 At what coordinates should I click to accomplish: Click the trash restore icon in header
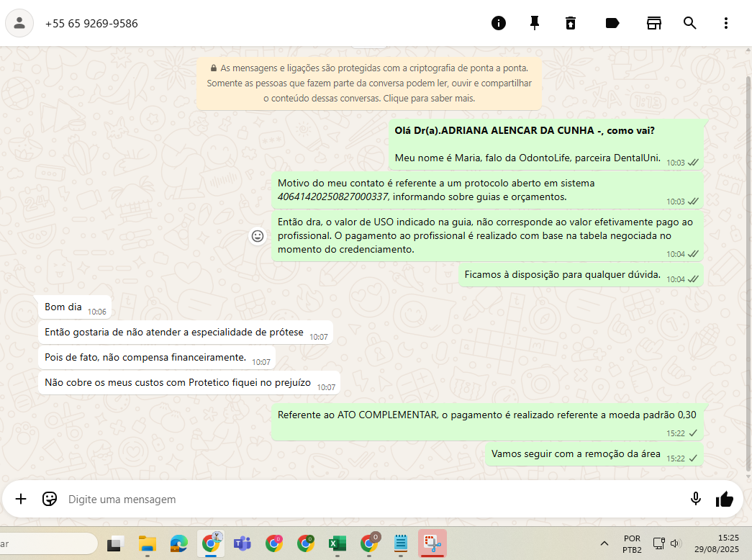click(571, 23)
